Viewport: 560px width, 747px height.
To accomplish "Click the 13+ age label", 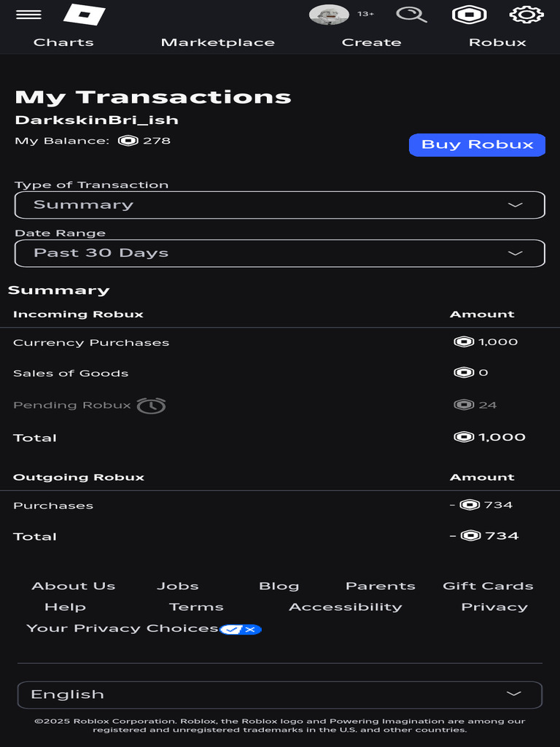I will 366,14.
